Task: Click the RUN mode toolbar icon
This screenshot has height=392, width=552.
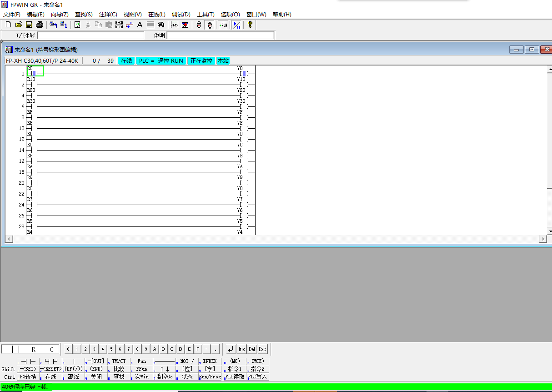Action: (223, 25)
